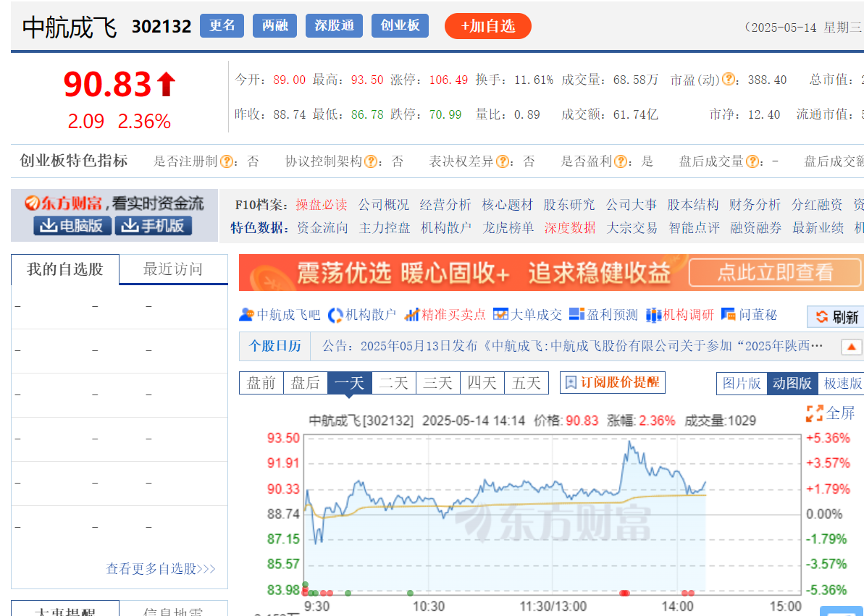
Task: Click the 两融 tag button
Action: 275,25
